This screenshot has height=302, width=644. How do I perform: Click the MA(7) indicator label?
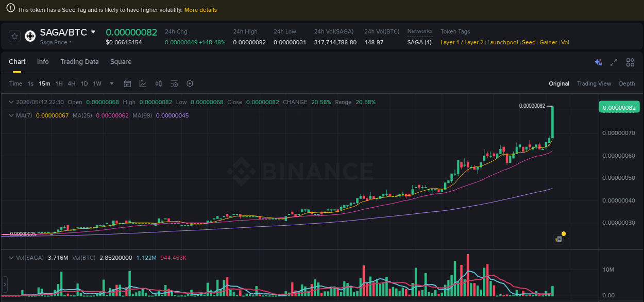tap(24, 115)
